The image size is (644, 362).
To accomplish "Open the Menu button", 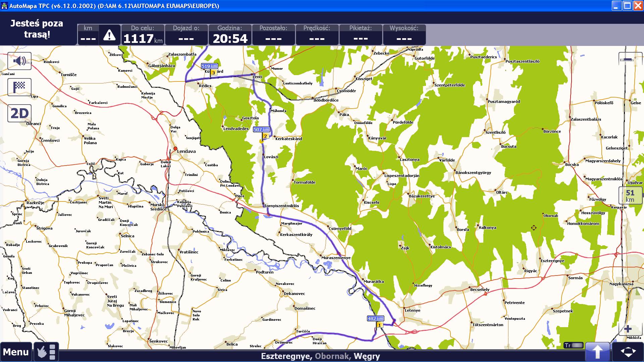I will pos(16,352).
